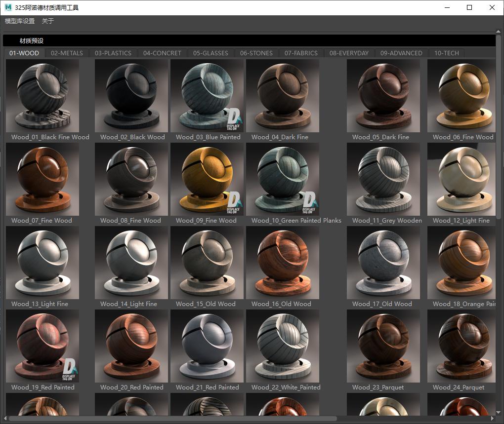This screenshot has height=424, width=504.
Task: Apply the Wood_19_Red Painted material preview
Action: pos(42,346)
